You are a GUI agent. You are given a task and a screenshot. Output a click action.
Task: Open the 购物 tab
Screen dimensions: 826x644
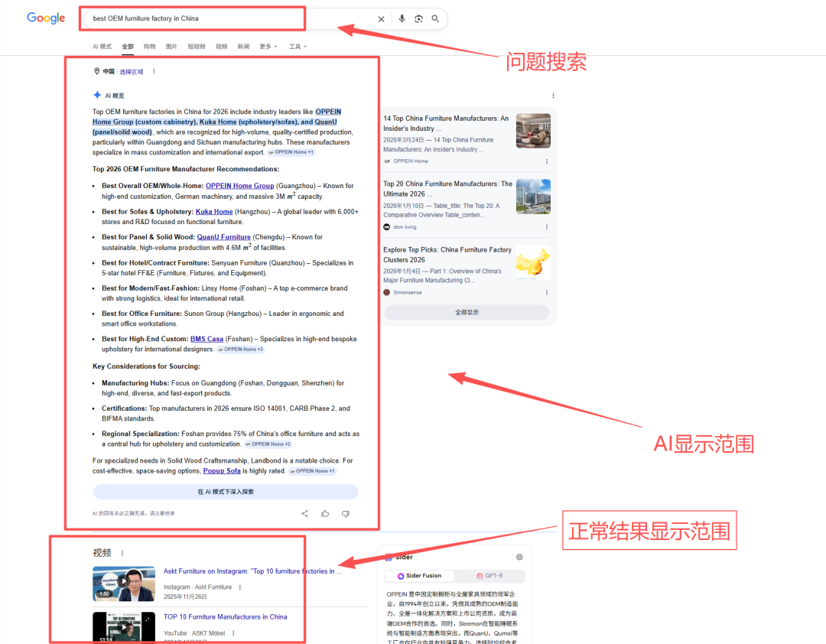(x=150, y=47)
